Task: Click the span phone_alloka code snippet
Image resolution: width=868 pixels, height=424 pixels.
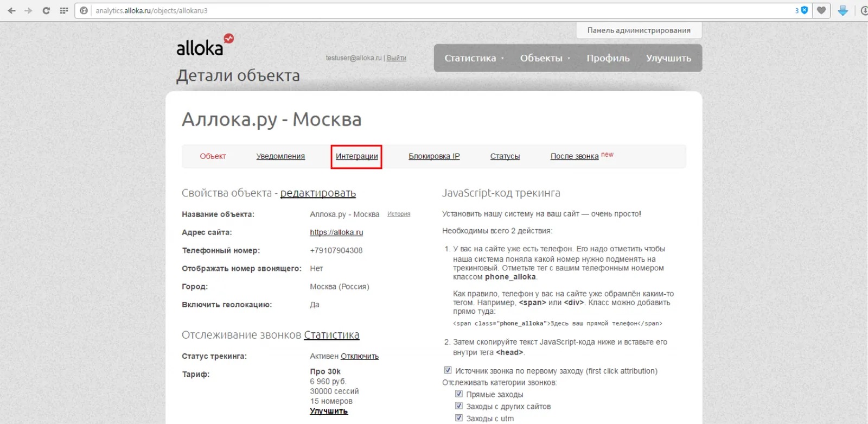Action: pos(557,323)
